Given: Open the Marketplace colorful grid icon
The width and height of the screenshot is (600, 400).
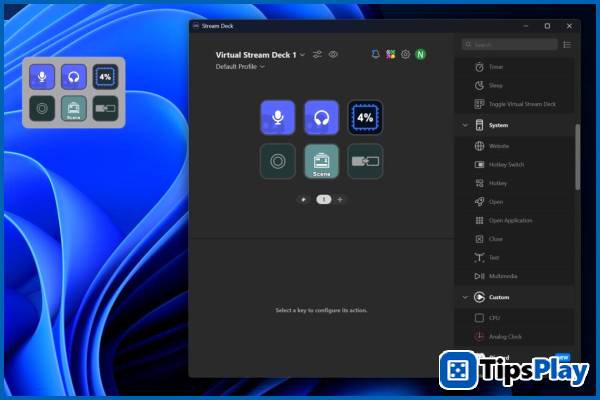Looking at the screenshot, I should click(390, 54).
